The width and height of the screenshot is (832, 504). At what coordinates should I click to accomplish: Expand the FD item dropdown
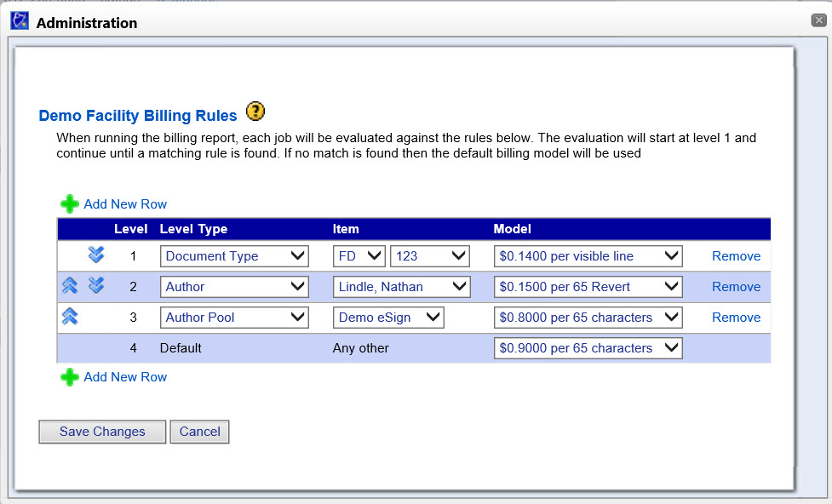359,256
